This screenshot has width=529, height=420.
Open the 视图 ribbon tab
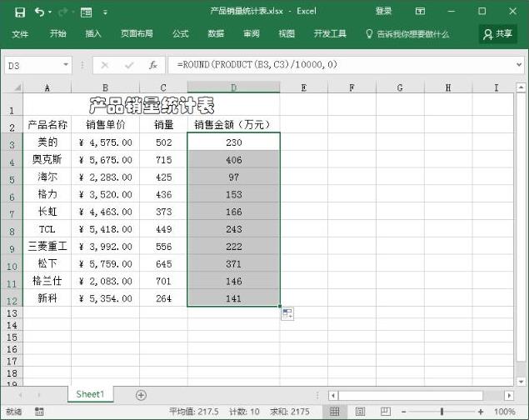[x=287, y=33]
